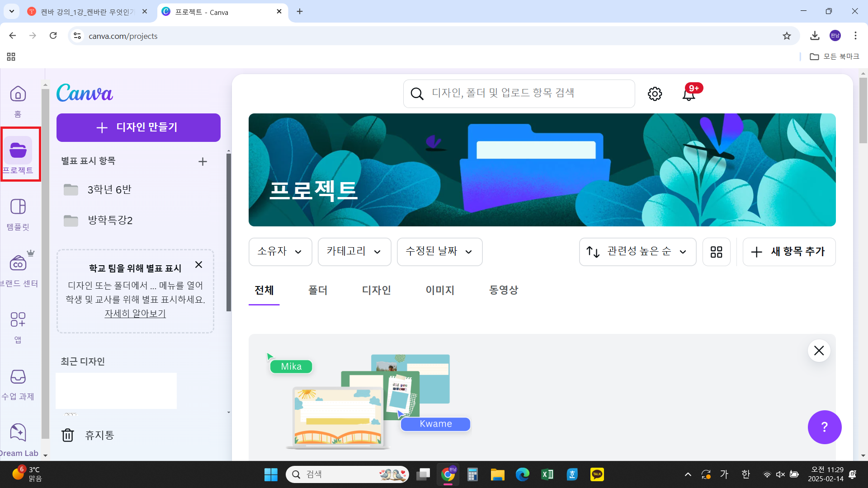
Task: Open class assignments (수업 과제) icon
Action: [18, 384]
